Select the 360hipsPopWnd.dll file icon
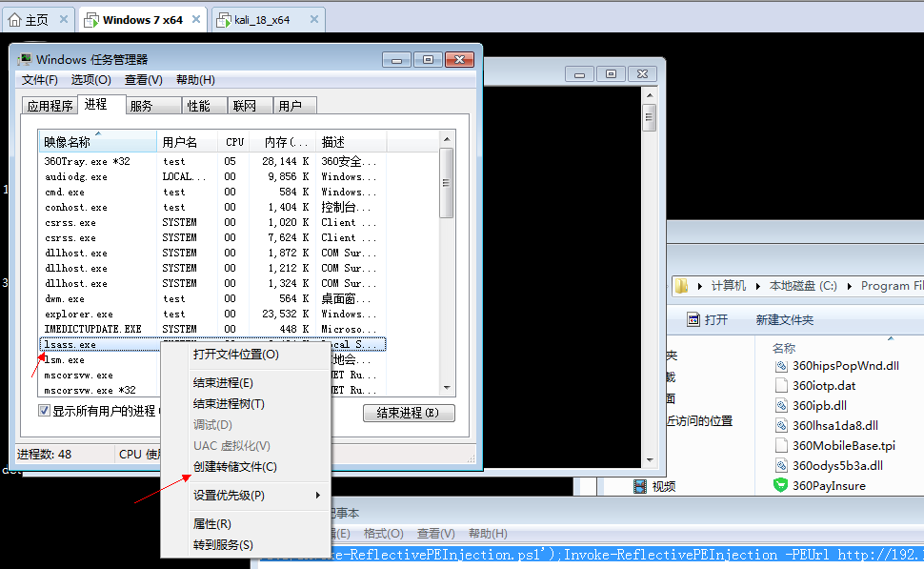The image size is (924, 569). [781, 365]
